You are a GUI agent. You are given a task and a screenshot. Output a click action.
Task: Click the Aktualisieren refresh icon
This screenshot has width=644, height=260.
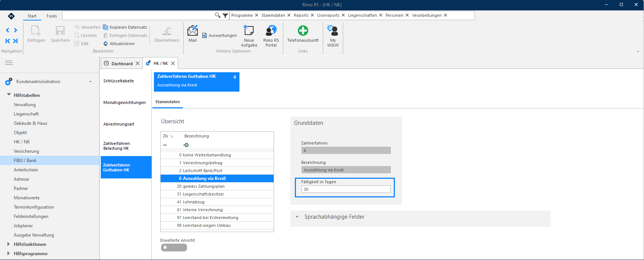(x=106, y=44)
